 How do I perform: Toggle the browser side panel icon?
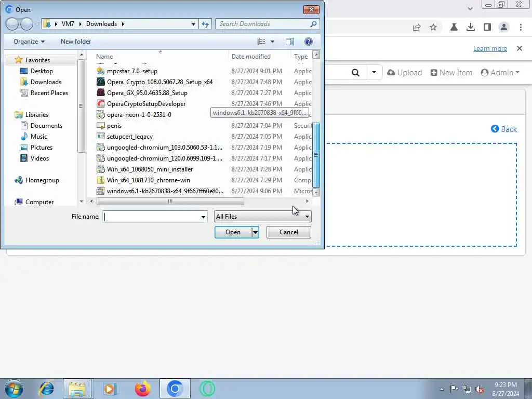(x=487, y=27)
